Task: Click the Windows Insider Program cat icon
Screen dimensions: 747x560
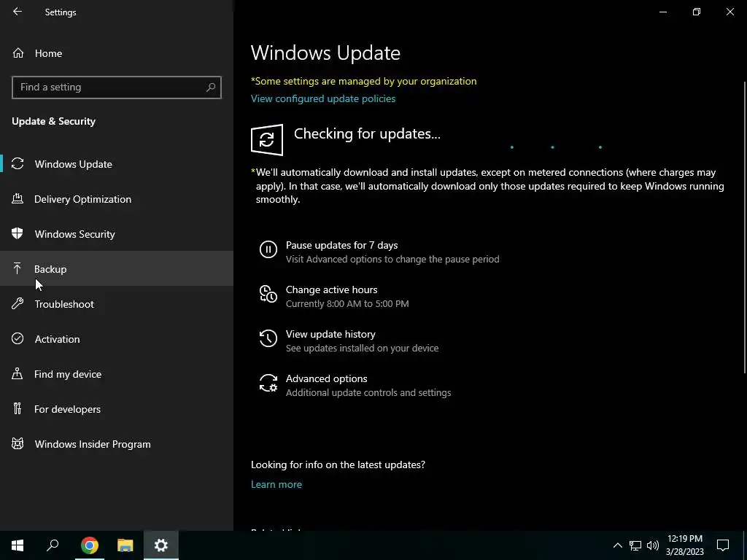Action: pyautogui.click(x=18, y=444)
